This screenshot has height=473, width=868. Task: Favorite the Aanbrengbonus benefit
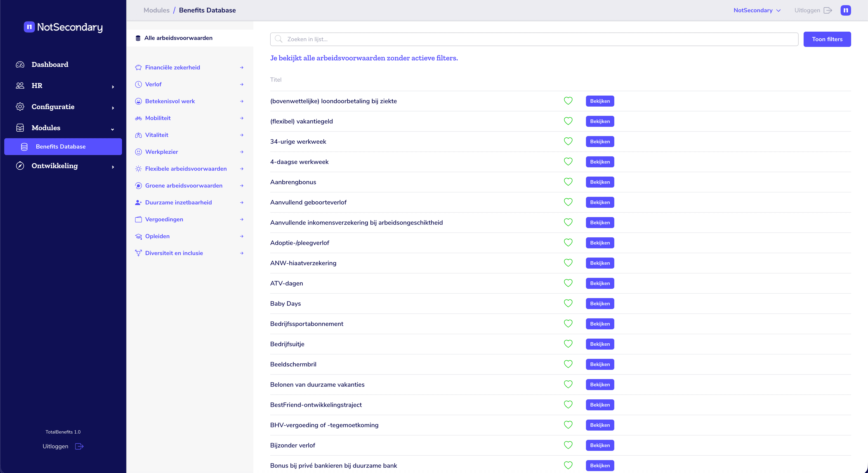click(568, 182)
